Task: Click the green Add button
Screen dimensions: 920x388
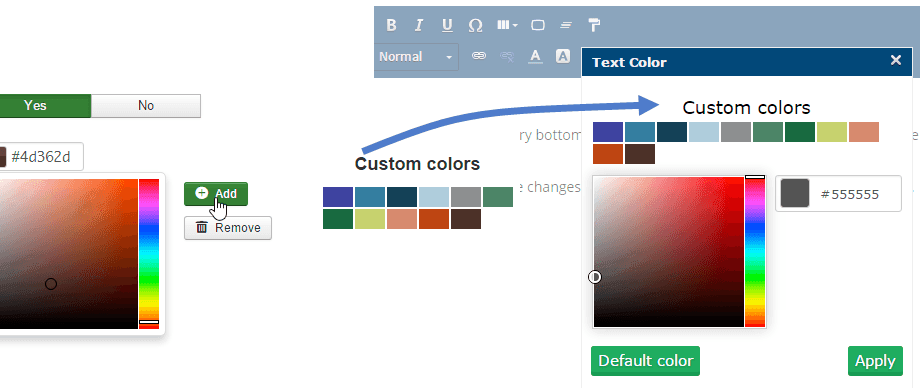Action: coord(216,194)
